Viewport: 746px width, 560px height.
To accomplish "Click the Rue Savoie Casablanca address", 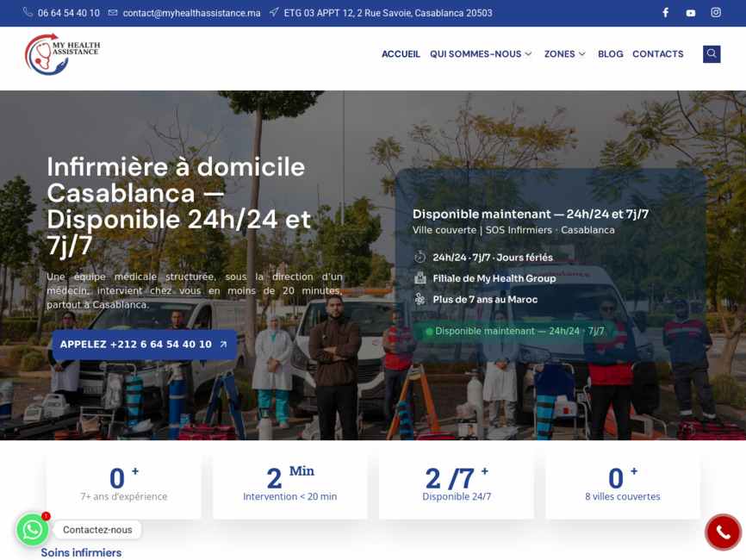I will point(388,13).
